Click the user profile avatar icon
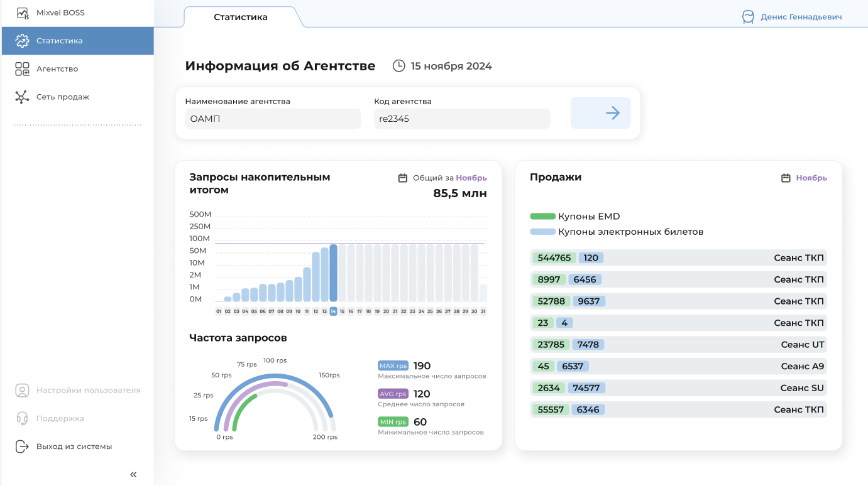The width and height of the screenshot is (868, 486). tap(748, 17)
